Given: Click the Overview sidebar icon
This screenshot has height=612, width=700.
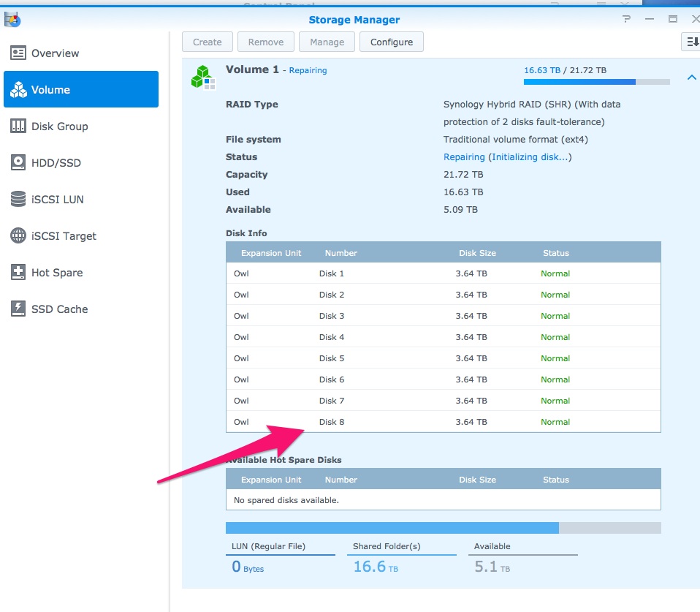Looking at the screenshot, I should tap(18, 53).
